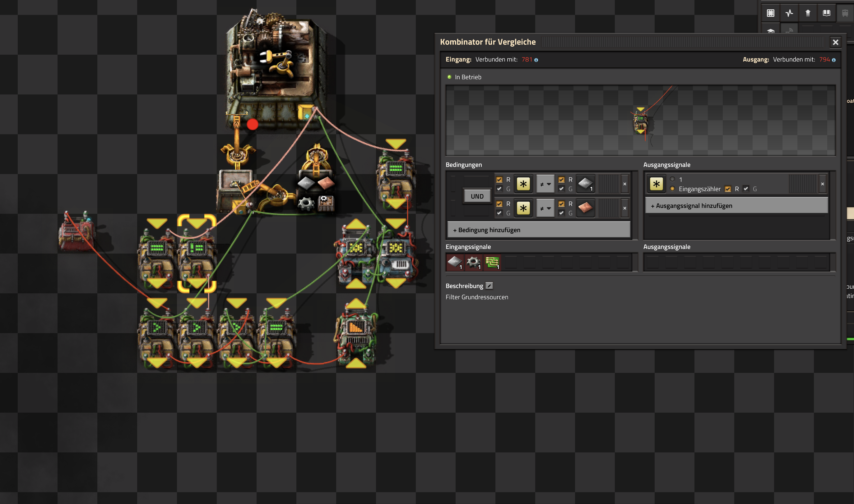This screenshot has height=504, width=854.
Task: Grab drag handle of copper plate condition
Action: pos(609,208)
